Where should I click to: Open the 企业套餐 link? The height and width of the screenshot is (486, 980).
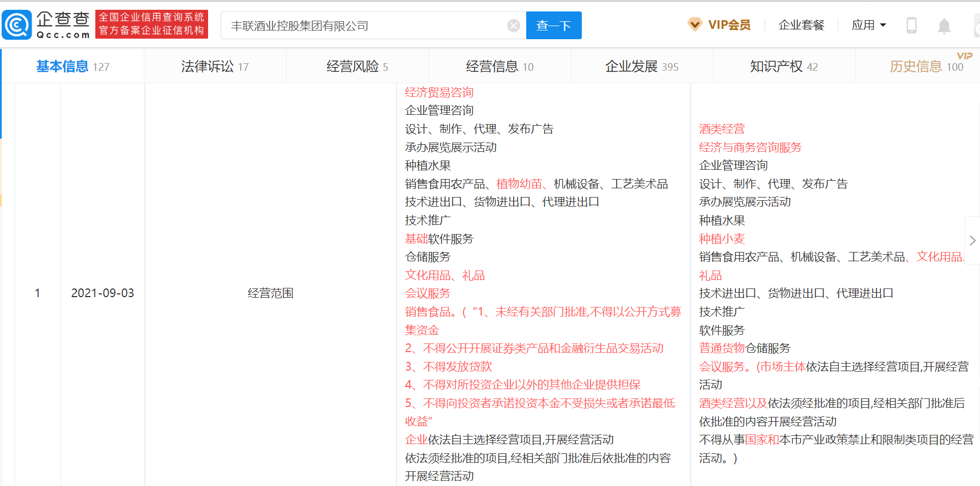pos(801,25)
